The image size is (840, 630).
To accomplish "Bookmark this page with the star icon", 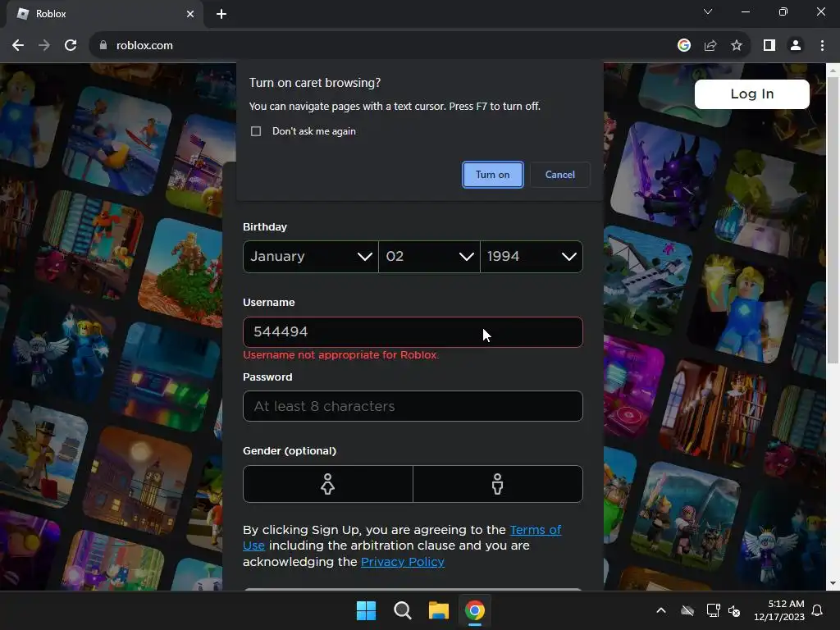I will point(737,46).
